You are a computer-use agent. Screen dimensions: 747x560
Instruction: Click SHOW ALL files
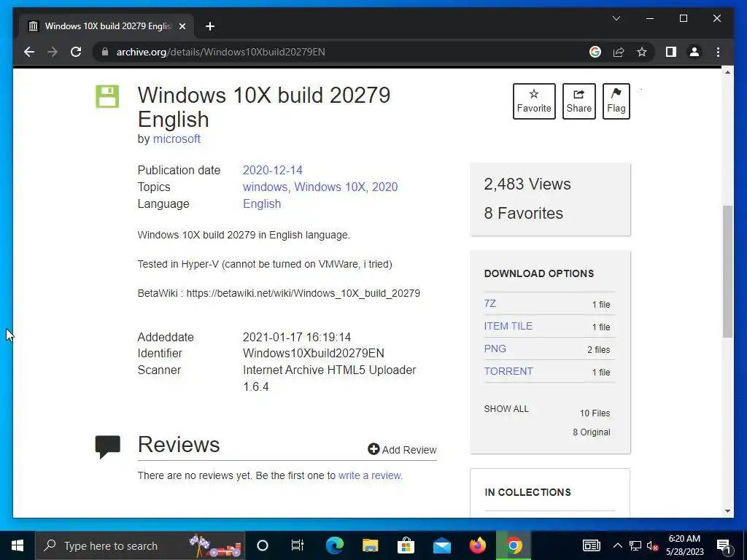pyautogui.click(x=506, y=408)
